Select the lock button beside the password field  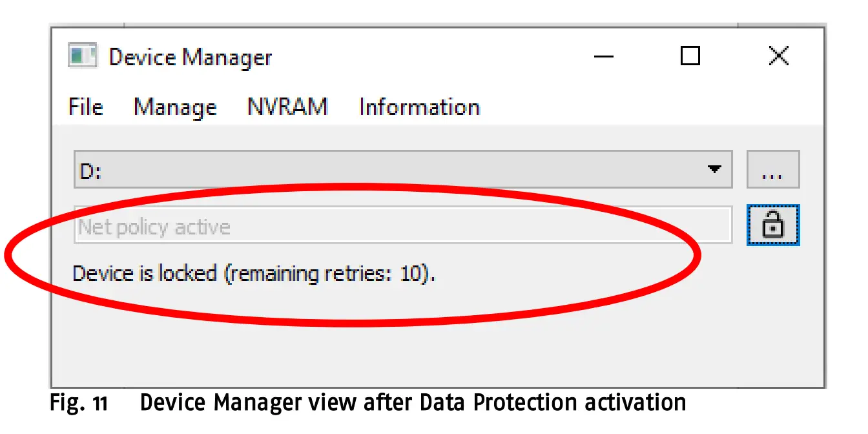(x=772, y=226)
